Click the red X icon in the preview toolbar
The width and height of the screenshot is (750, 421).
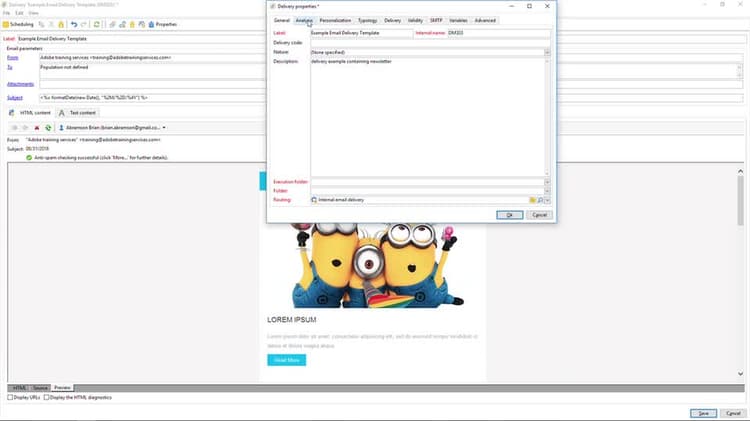coord(37,128)
